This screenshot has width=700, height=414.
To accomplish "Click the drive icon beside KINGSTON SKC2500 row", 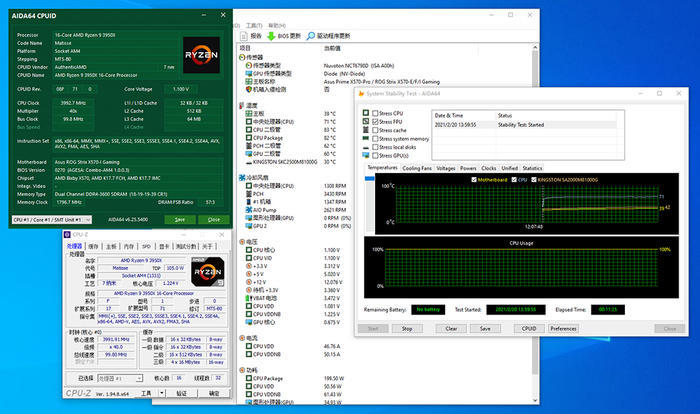I will pos(249,162).
